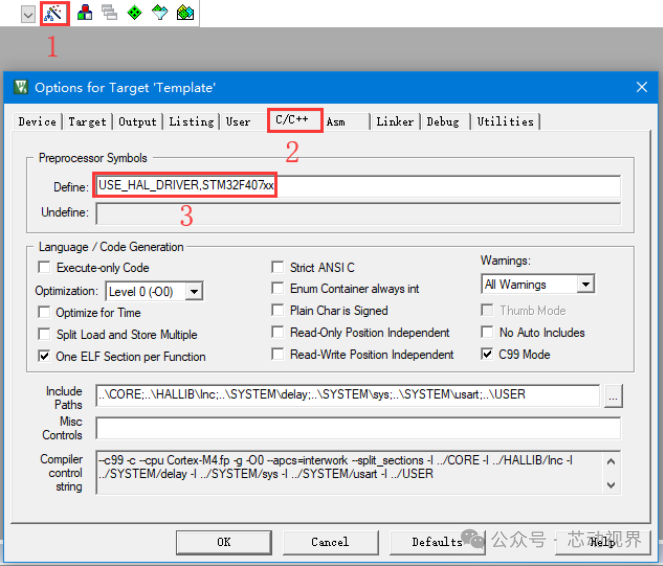The image size is (663, 566).
Task: Open the Include Paths browse button
Action: pyautogui.click(x=613, y=396)
